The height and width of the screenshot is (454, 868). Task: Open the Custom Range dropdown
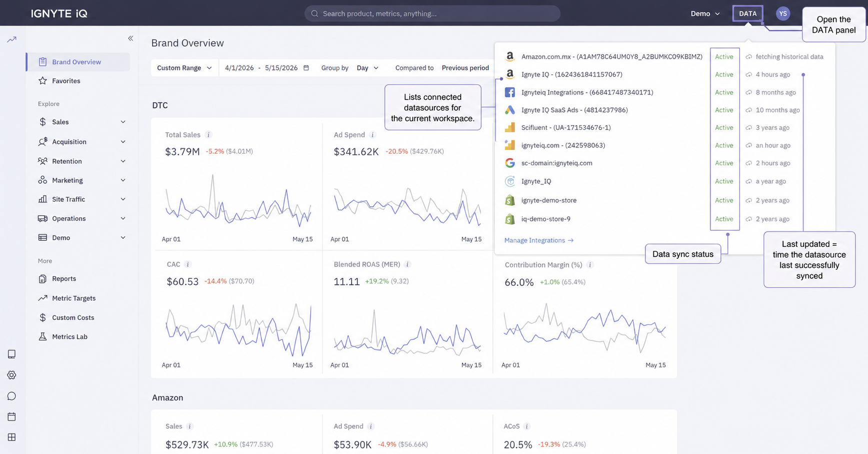(185, 68)
